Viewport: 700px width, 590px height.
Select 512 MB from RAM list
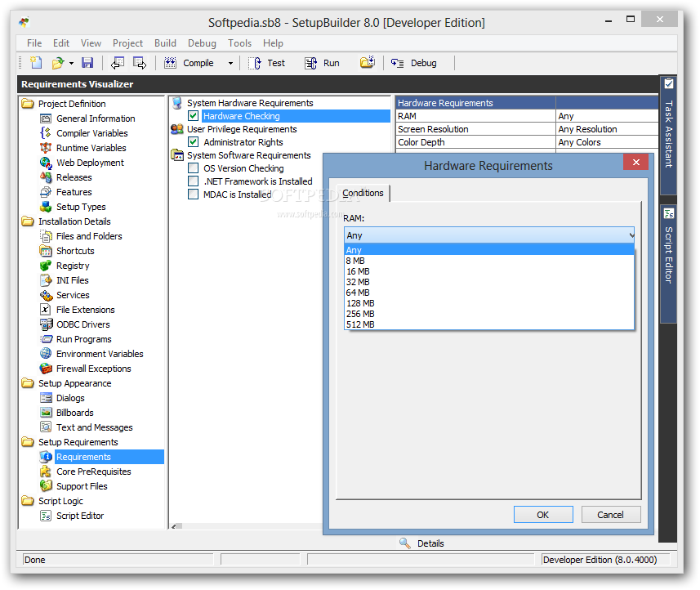[x=488, y=324]
